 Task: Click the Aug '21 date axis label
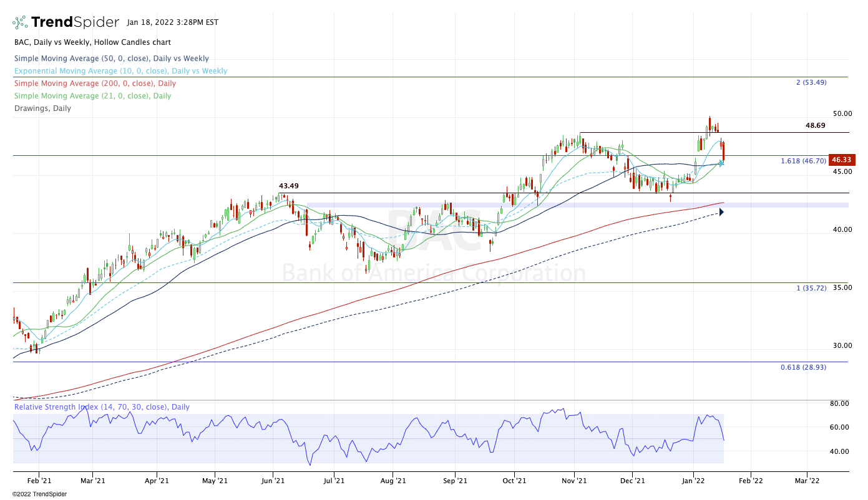tap(394, 481)
